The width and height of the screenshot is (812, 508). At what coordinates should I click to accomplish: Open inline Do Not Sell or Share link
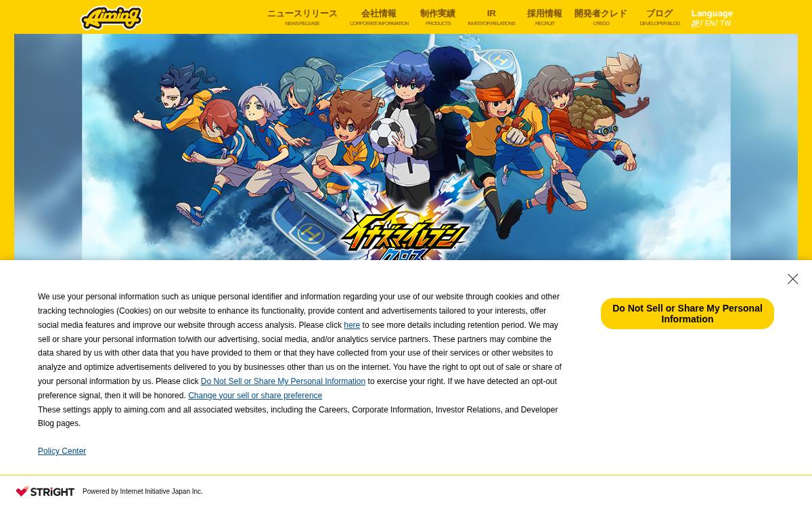click(283, 381)
